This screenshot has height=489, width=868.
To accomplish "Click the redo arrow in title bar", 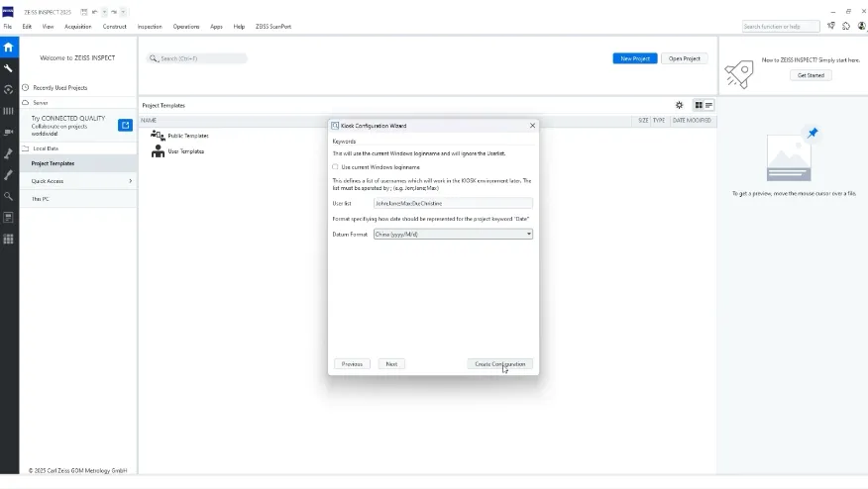I will pyautogui.click(x=114, y=12).
